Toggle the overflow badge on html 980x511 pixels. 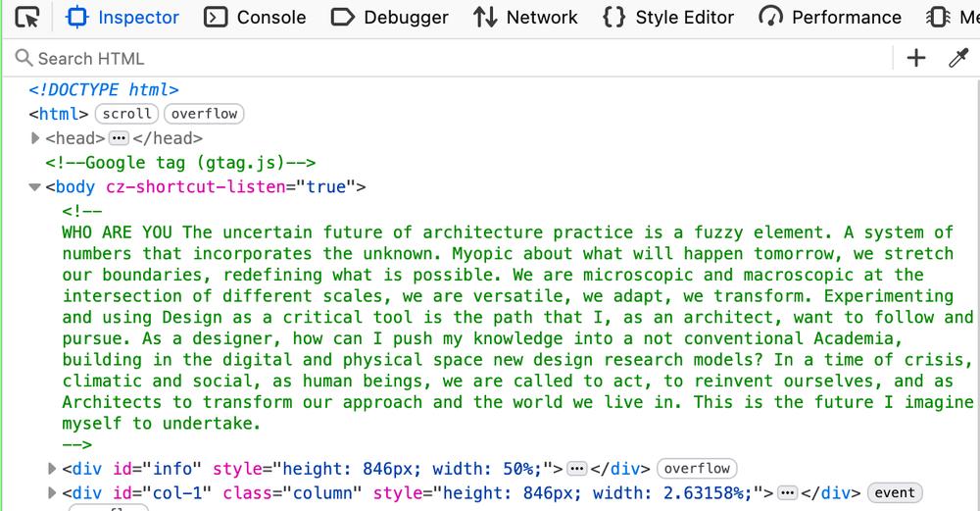coord(204,114)
